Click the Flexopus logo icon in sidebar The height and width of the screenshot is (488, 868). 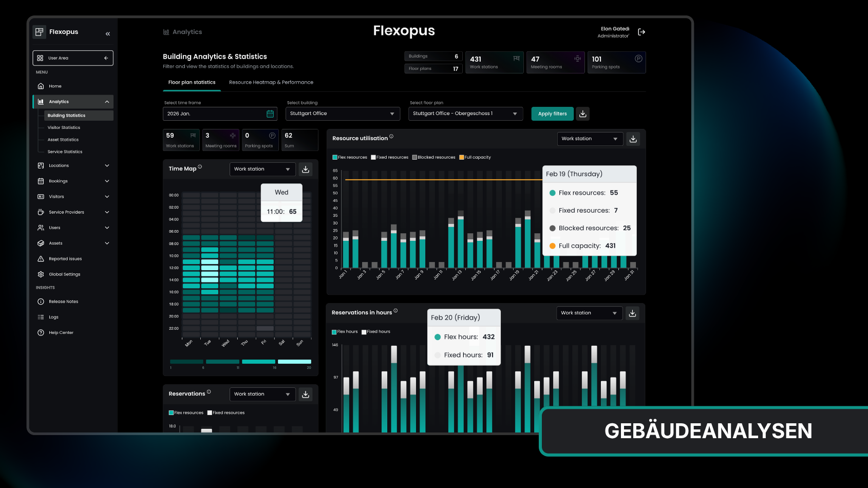(40, 32)
